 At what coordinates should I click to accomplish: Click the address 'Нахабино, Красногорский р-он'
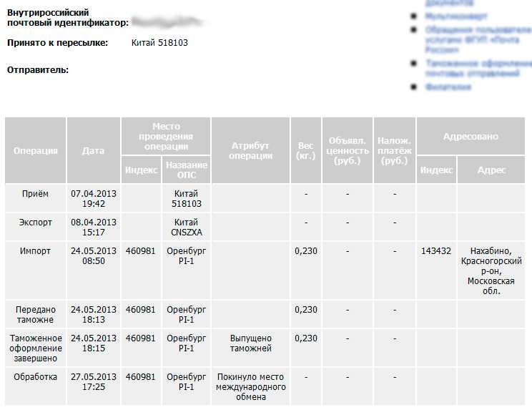[491, 271]
